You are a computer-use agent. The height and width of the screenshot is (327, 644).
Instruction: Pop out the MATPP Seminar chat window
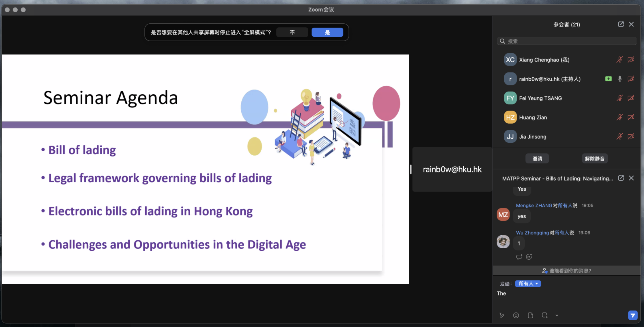(x=621, y=178)
